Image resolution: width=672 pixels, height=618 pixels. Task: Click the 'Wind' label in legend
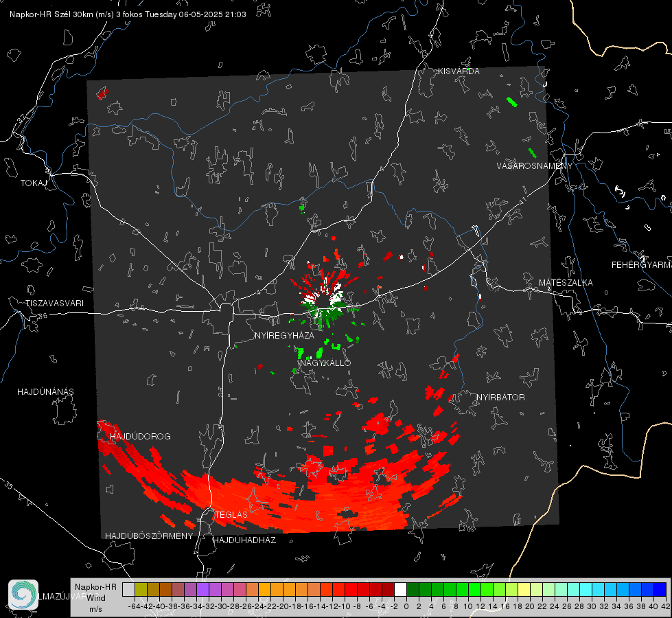tap(95, 598)
